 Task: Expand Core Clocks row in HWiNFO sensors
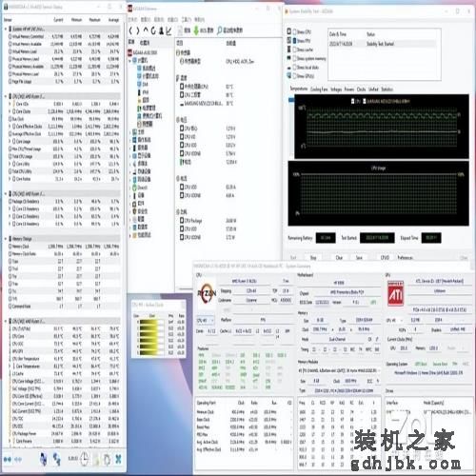pos(10,111)
